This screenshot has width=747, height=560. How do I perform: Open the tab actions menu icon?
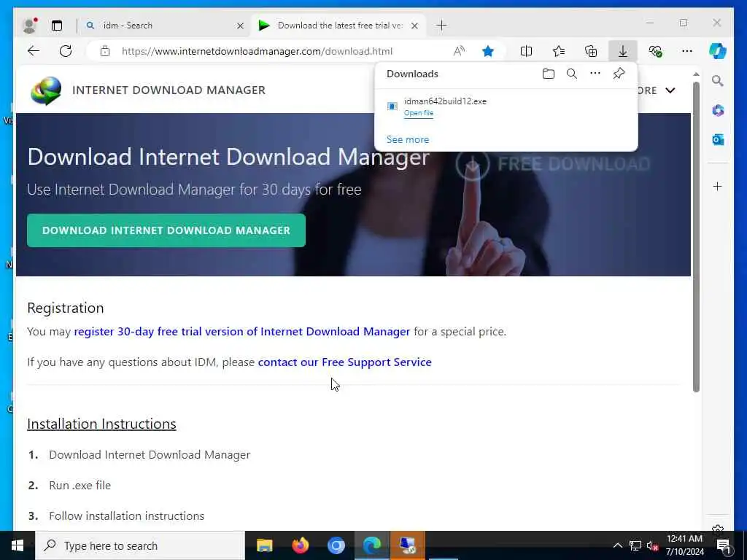pyautogui.click(x=57, y=26)
